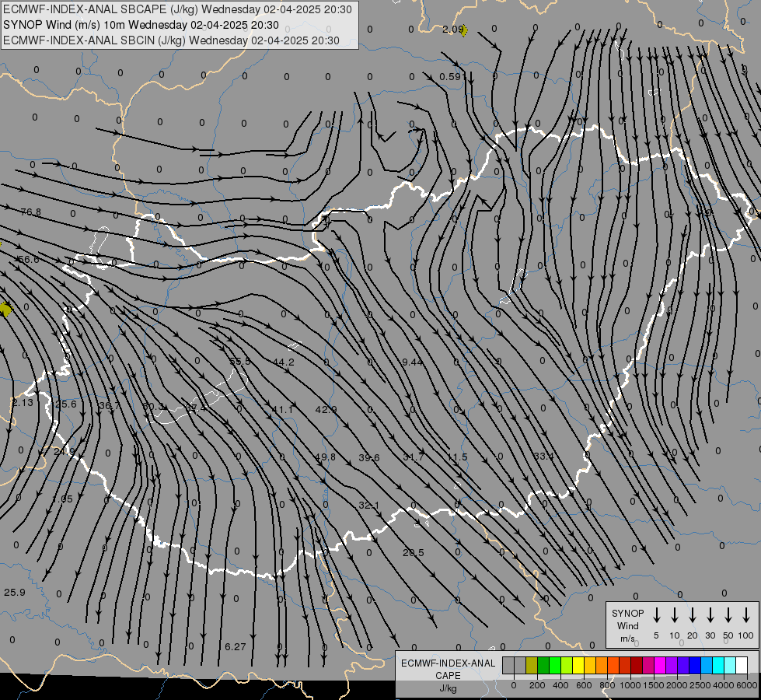The height and width of the screenshot is (700, 761).
Task: Click the map value 44.2
Action: [x=284, y=362]
